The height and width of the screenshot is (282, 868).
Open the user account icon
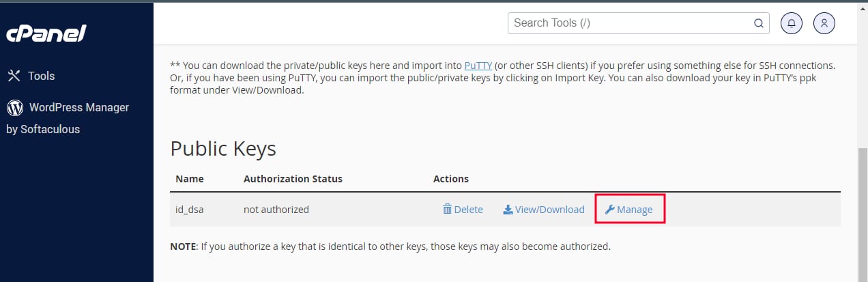(824, 23)
